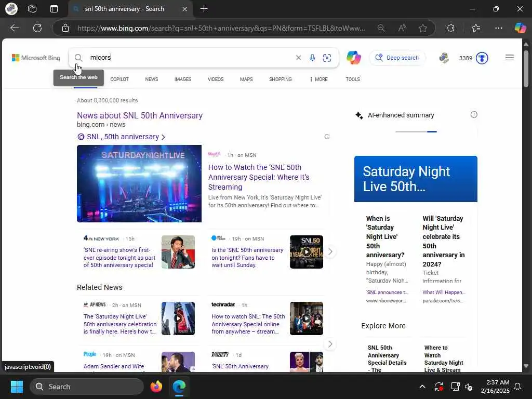Switch to the SHOPPING tab

pos(280,79)
